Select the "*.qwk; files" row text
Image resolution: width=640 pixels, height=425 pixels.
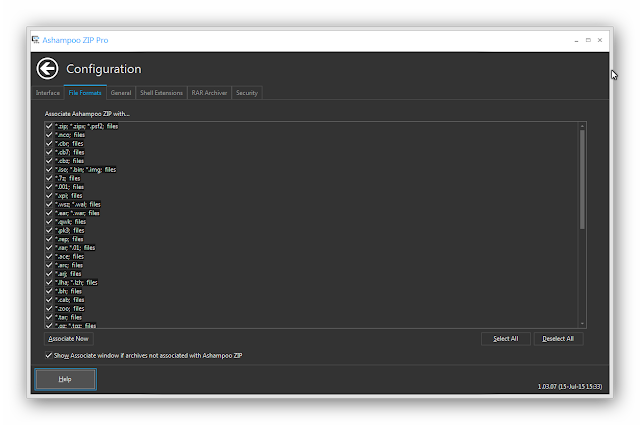pyautogui.click(x=70, y=222)
